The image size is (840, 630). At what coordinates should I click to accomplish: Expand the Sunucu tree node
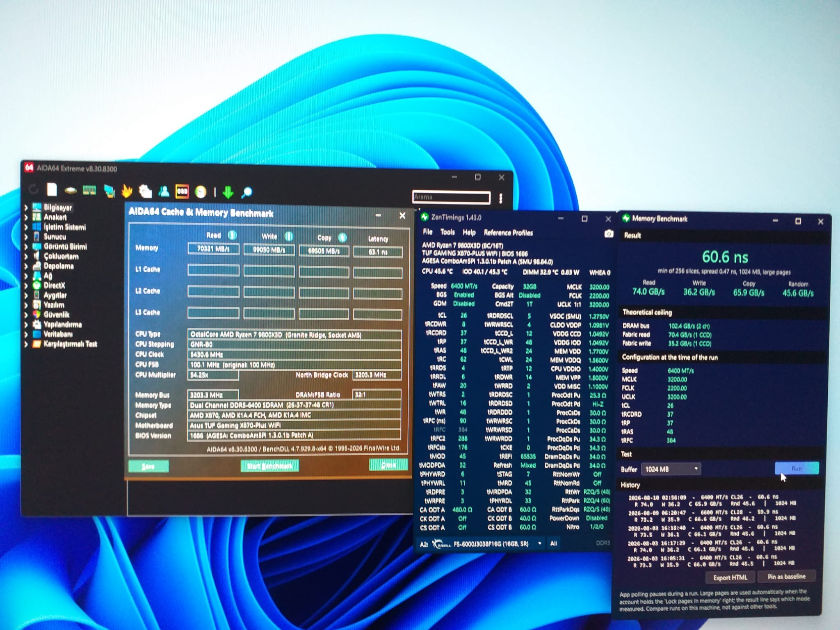click(26, 237)
